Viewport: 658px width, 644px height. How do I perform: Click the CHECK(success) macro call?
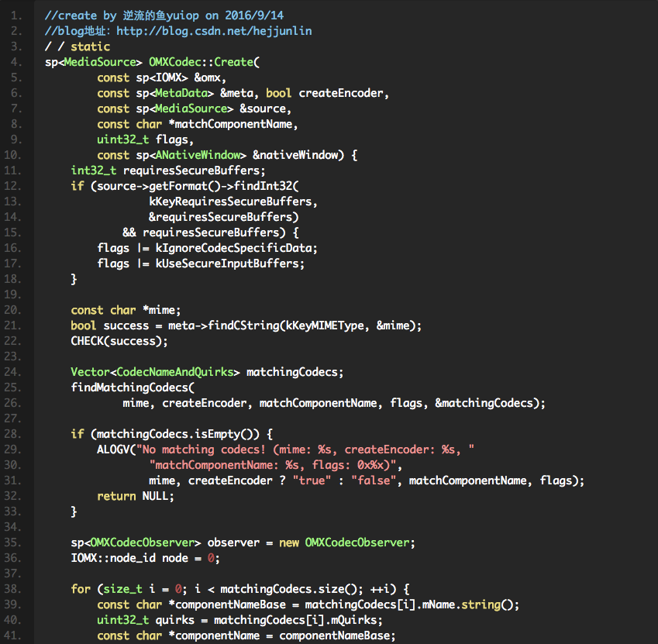click(x=119, y=341)
